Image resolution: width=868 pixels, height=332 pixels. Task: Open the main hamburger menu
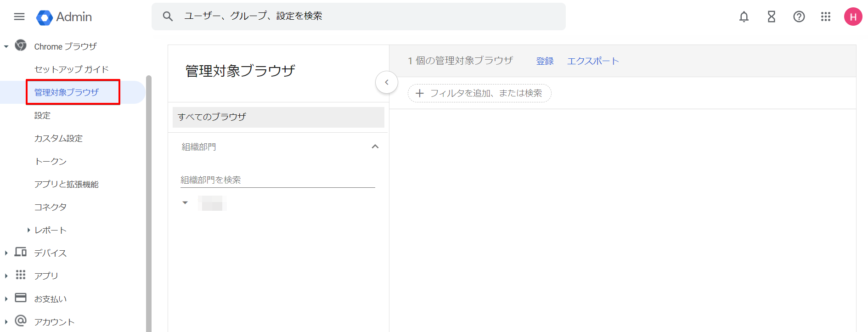click(x=19, y=17)
